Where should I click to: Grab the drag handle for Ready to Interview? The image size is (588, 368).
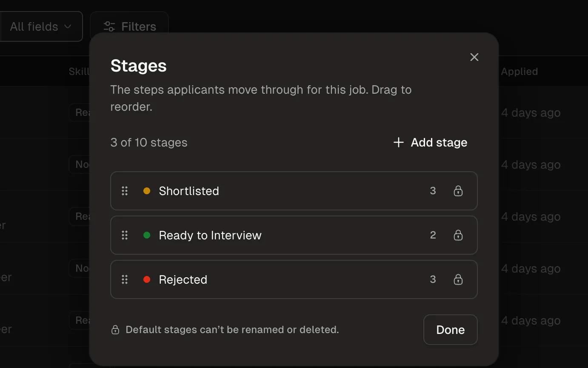(125, 235)
